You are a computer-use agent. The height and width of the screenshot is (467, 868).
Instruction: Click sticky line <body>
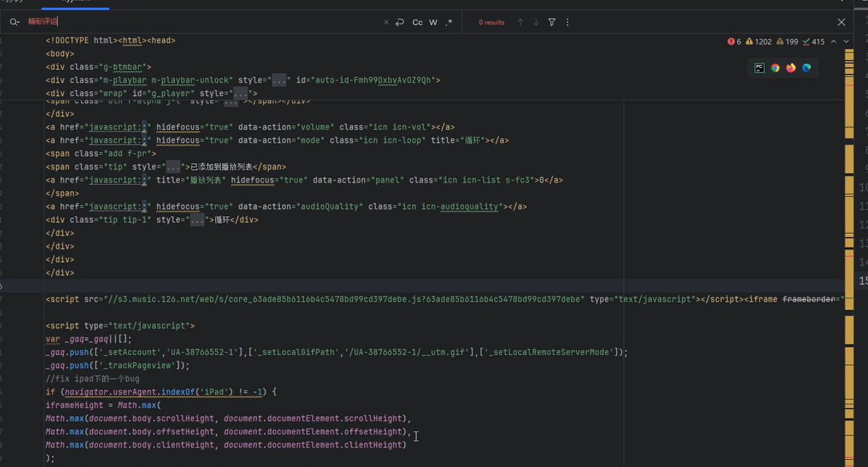60,54
